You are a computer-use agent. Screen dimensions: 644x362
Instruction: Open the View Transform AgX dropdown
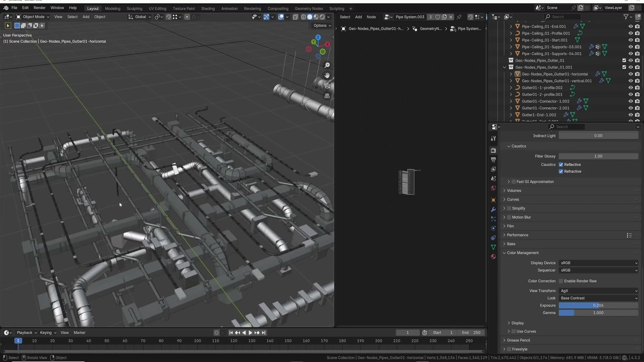pyautogui.click(x=598, y=291)
